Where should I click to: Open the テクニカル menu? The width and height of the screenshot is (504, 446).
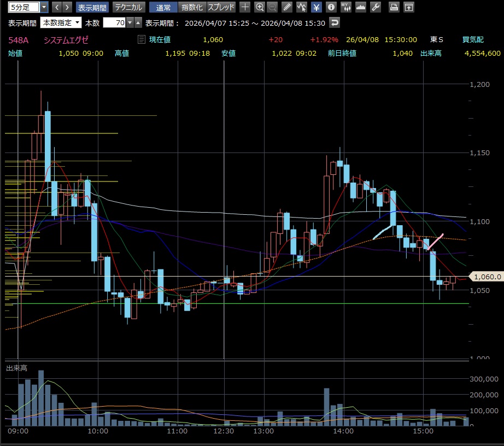(x=128, y=7)
